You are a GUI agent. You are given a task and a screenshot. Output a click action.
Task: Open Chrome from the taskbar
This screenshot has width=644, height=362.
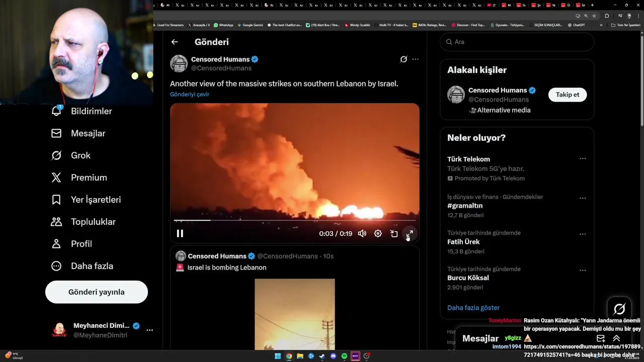289,356
